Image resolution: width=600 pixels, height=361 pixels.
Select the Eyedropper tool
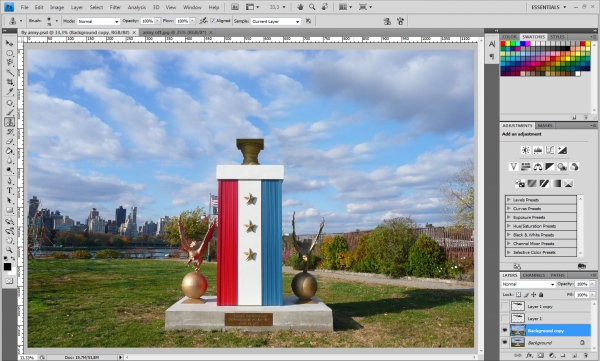pyautogui.click(x=10, y=92)
